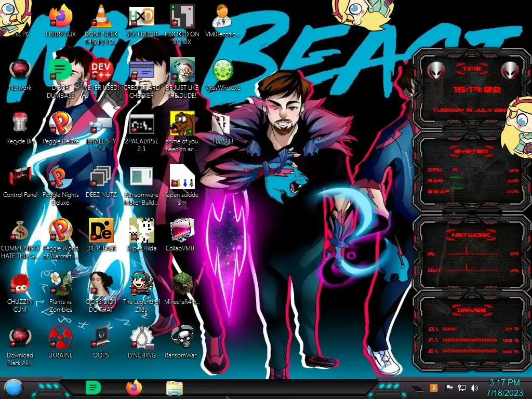The width and height of the screenshot is (532, 399).
Task: Click the DRIVES widget header
Action: (x=471, y=310)
